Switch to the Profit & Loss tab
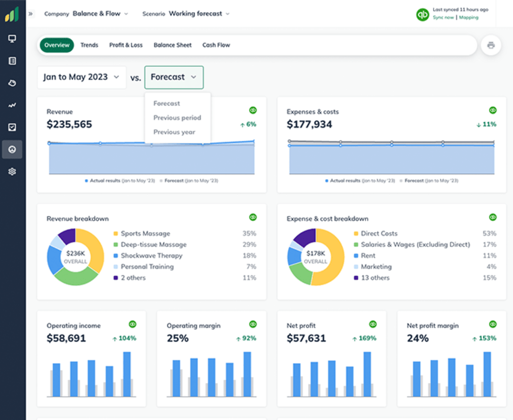The width and height of the screenshot is (513, 420). [x=125, y=45]
